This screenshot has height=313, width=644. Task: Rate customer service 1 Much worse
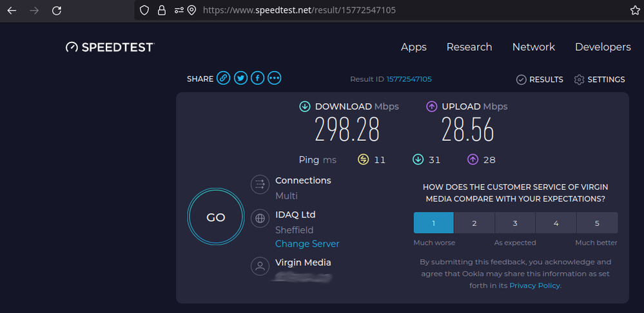[x=433, y=223]
